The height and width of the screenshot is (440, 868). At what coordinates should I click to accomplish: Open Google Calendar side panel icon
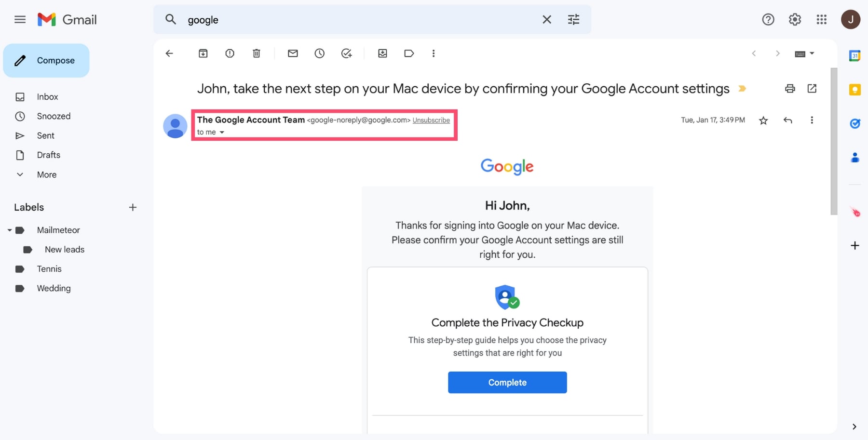click(x=855, y=56)
